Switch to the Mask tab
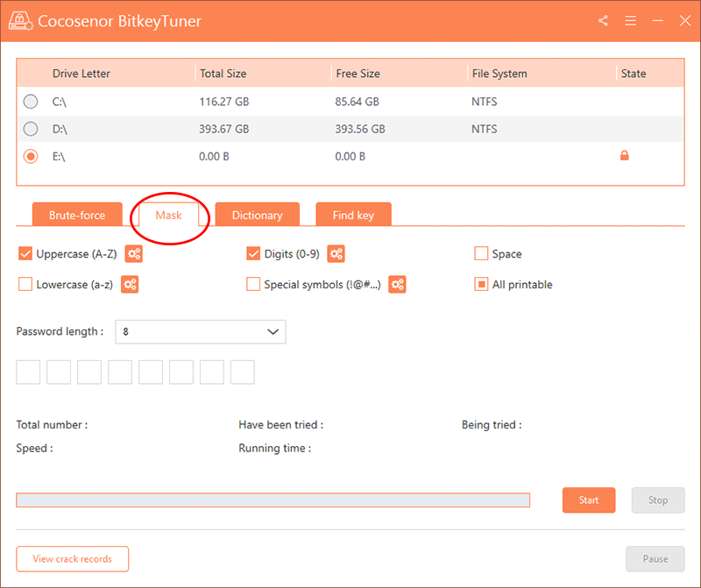701x588 pixels. click(x=168, y=215)
